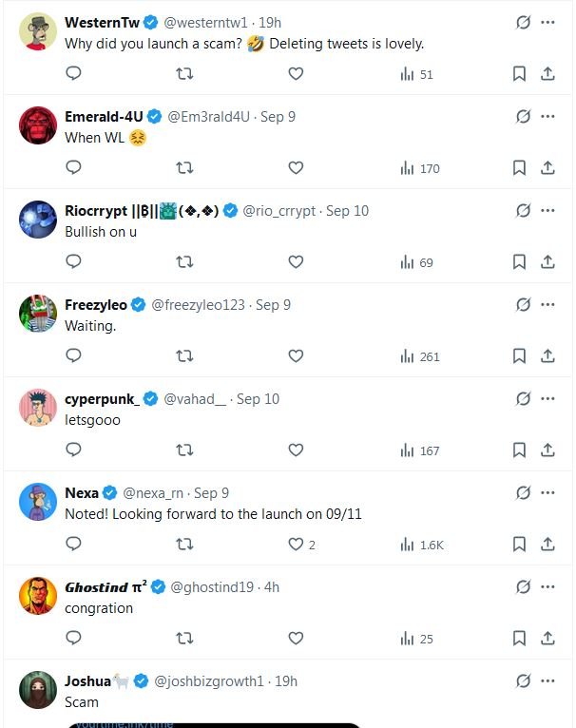Reply to WesternTw's scam tweet
576x728 pixels.
pos(74,74)
